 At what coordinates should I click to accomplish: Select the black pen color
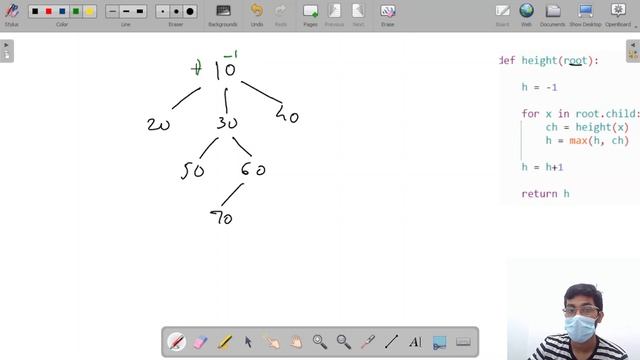[x=35, y=11]
